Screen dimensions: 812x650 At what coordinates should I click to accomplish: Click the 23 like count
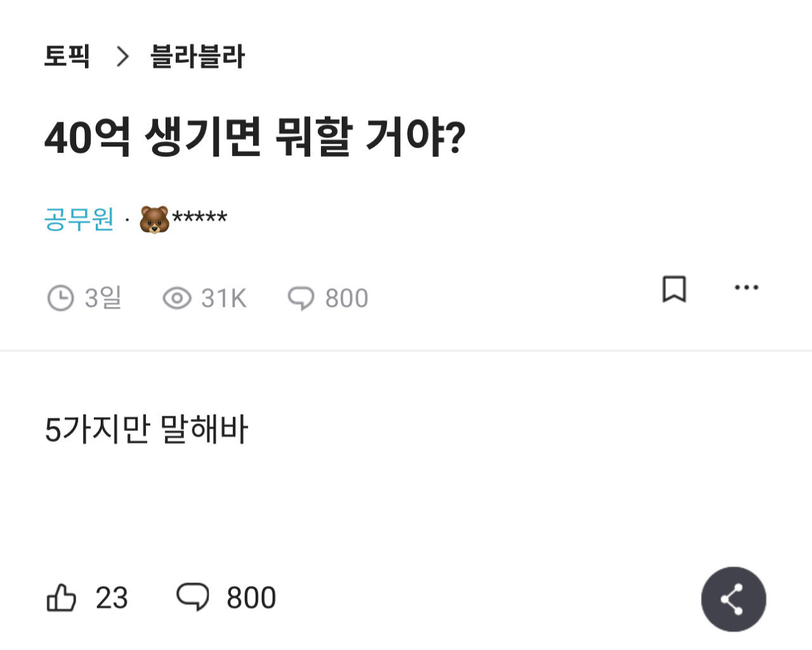pyautogui.click(x=111, y=597)
